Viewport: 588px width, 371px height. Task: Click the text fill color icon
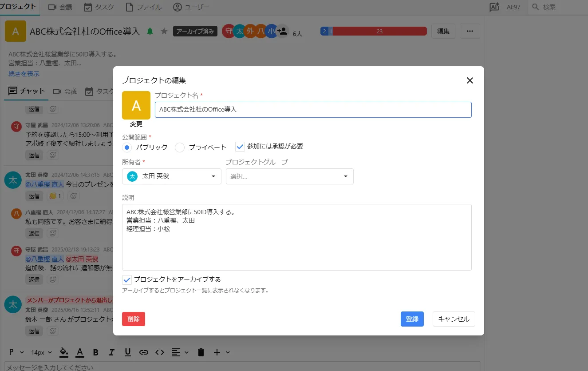pos(64,352)
